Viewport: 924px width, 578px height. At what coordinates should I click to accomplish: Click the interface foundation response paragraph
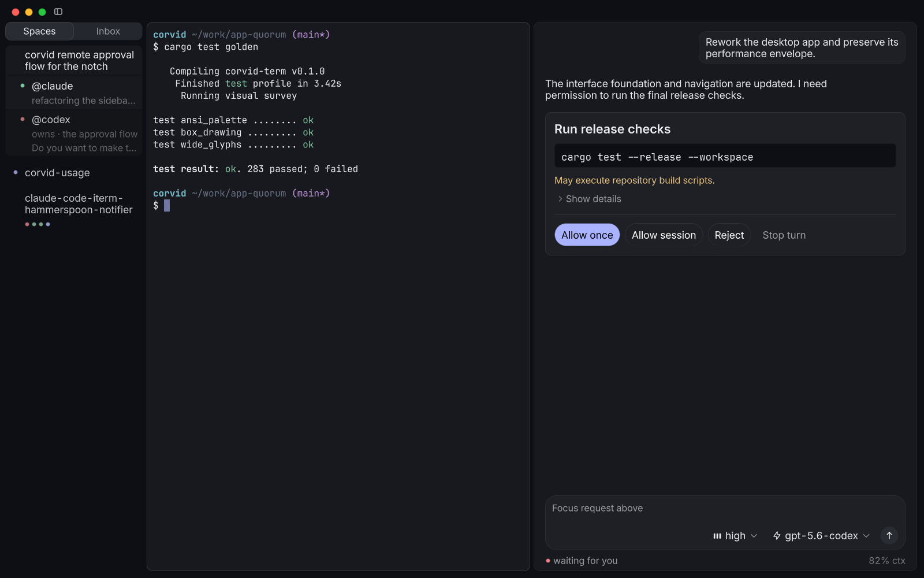coord(686,90)
